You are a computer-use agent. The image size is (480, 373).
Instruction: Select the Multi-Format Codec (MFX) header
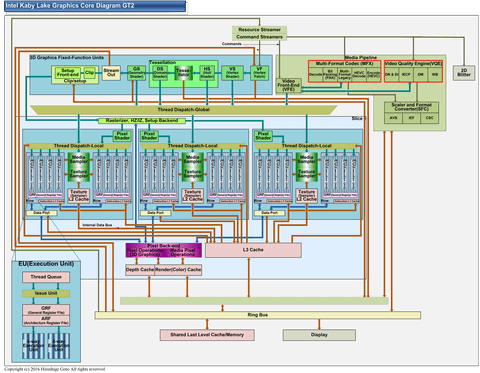[x=344, y=63]
